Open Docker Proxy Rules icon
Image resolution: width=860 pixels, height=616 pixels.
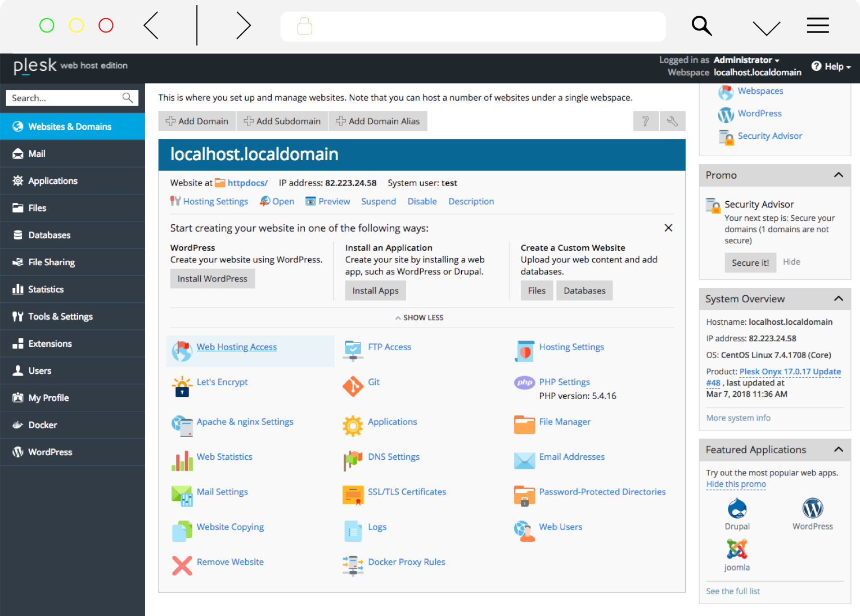pyautogui.click(x=353, y=566)
